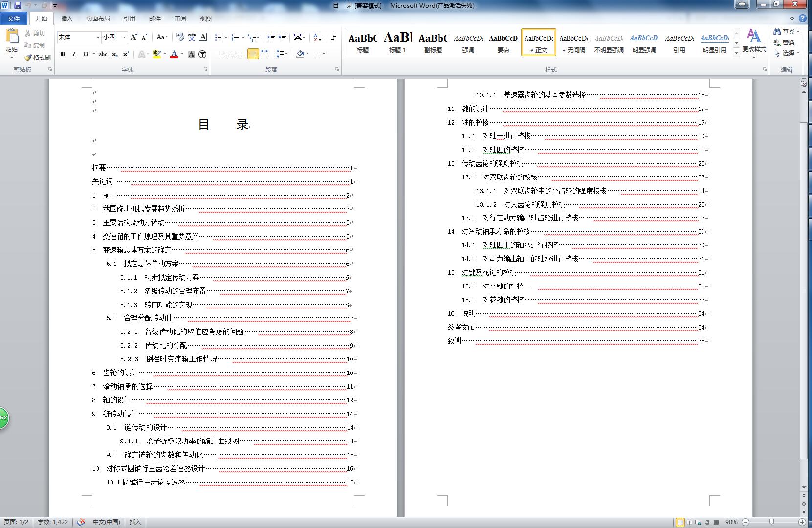This screenshot has height=528, width=812.
Task: Switch to References (引用) tab
Action: click(x=130, y=18)
